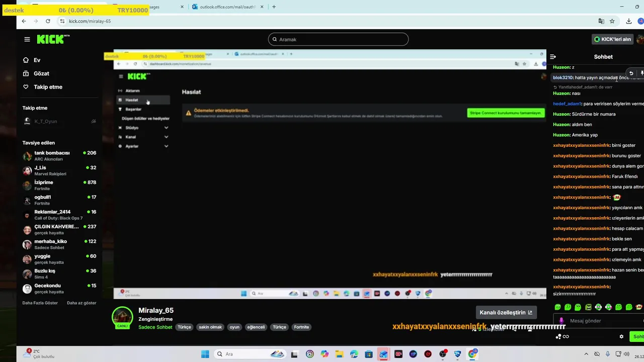Click the Miralay_65 live avatar
Viewport: 644px width, 362px height.
[122, 318]
